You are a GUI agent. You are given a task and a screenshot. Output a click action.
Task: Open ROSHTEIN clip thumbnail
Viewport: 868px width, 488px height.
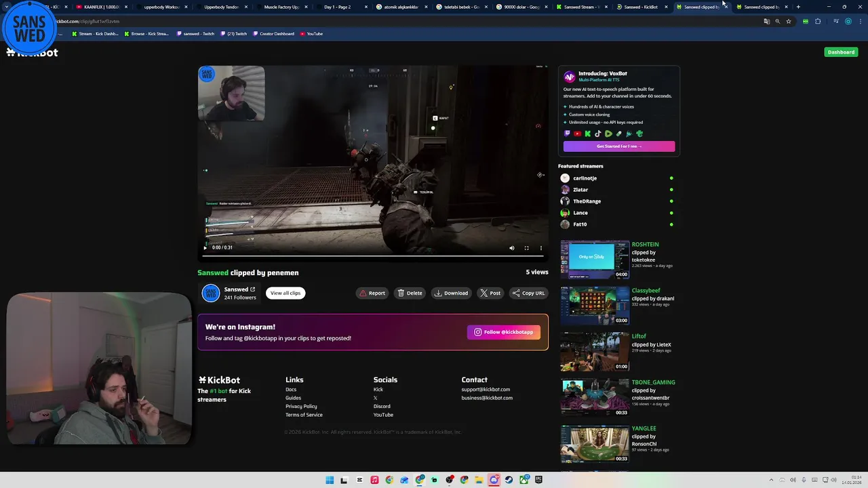[x=595, y=260]
